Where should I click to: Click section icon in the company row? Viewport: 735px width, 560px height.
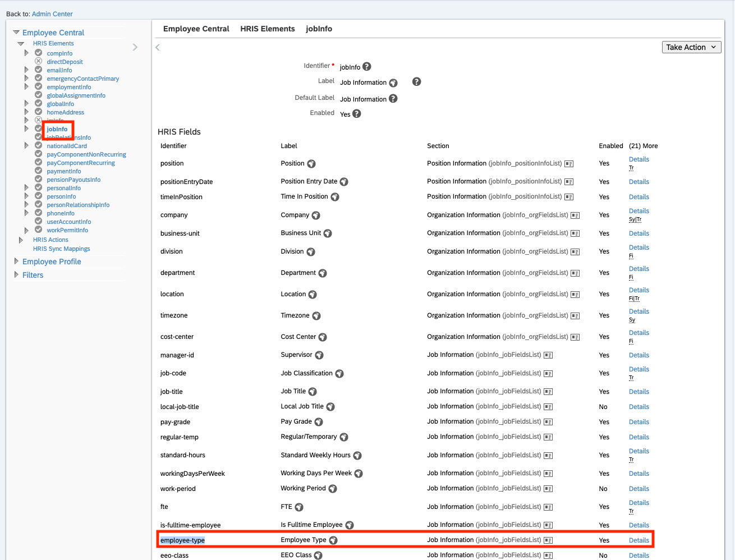[575, 215]
